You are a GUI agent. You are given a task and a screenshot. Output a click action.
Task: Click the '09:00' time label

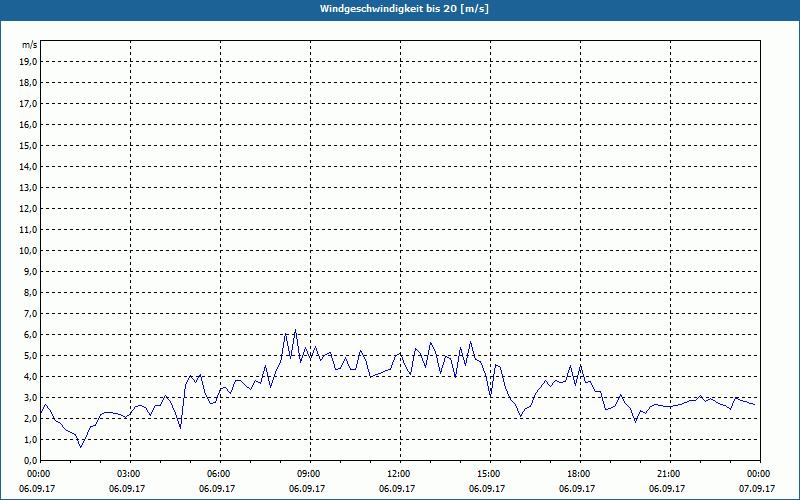(310, 474)
